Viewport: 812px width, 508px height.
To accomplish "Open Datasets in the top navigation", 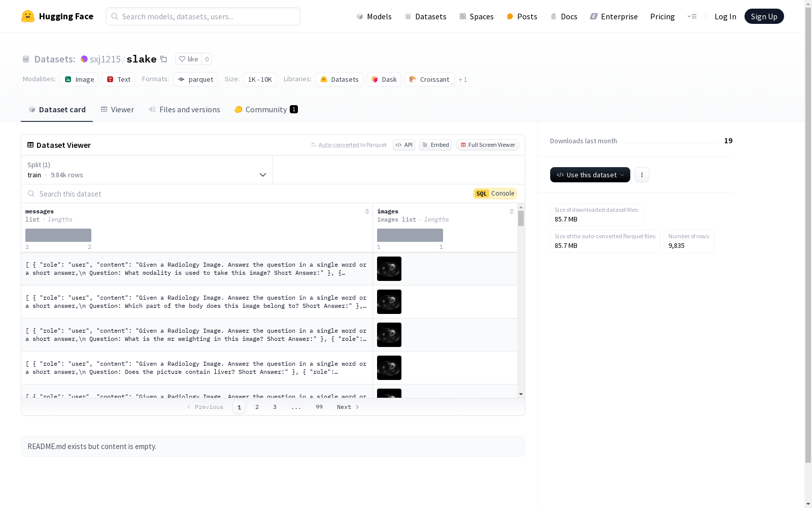I will 425,16.
